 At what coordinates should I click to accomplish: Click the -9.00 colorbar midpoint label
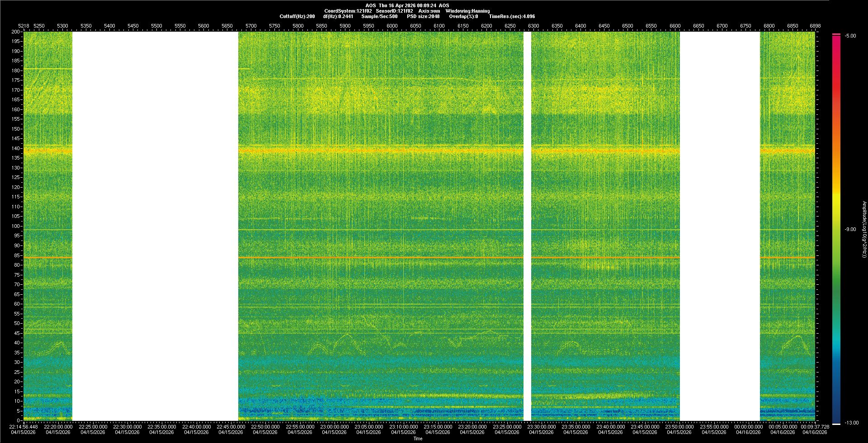point(850,229)
